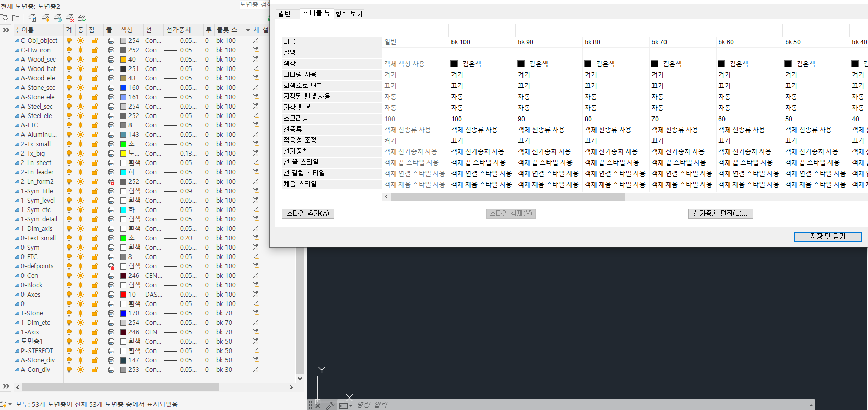
Task: Sort layers by 선가중치 column header
Action: point(183,30)
